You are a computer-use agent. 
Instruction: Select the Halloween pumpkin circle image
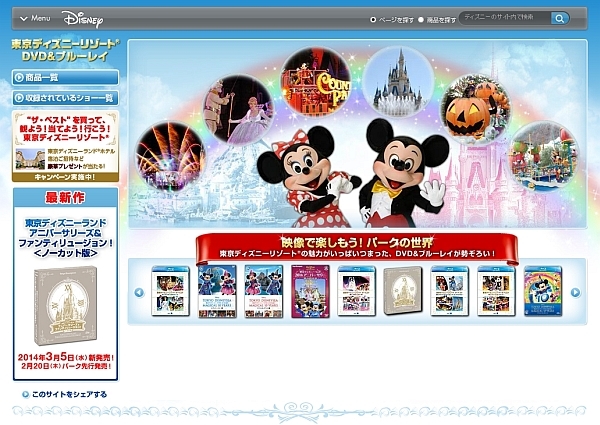(x=475, y=109)
